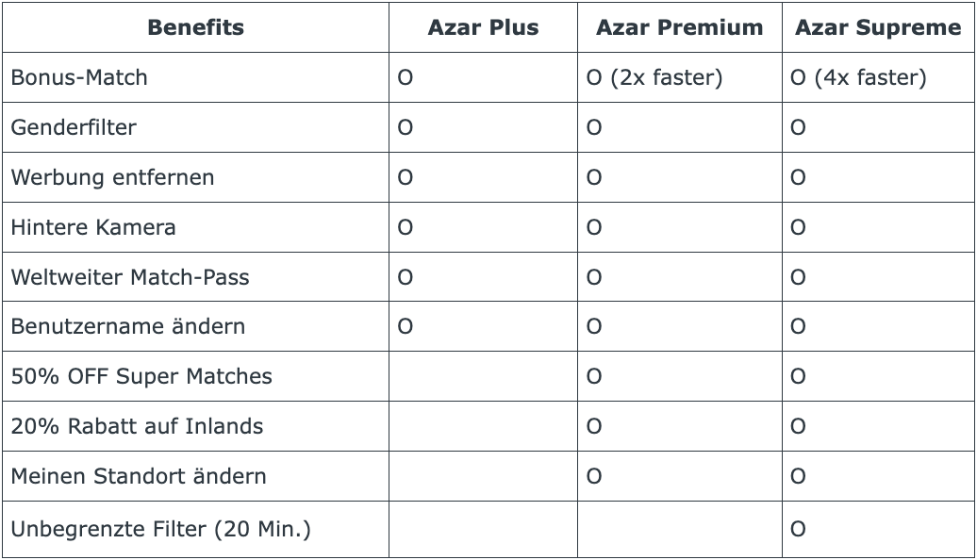The height and width of the screenshot is (560, 977).
Task: Click the Supreme mark for Unbegrenzte Filter
Action: (798, 529)
